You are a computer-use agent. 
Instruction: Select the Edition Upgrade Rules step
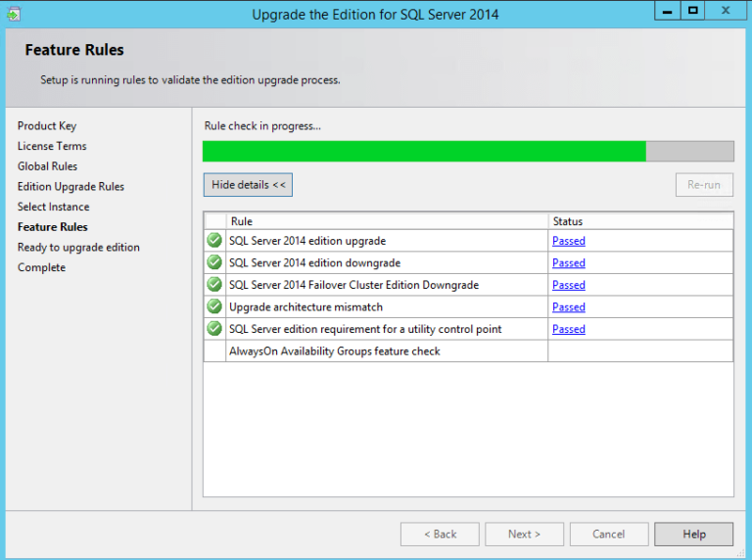70,187
